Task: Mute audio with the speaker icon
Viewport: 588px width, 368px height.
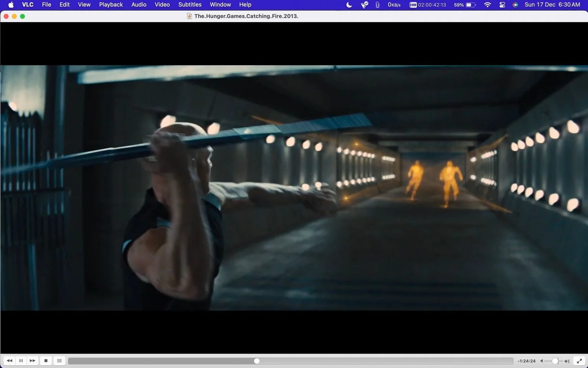Action: point(542,361)
